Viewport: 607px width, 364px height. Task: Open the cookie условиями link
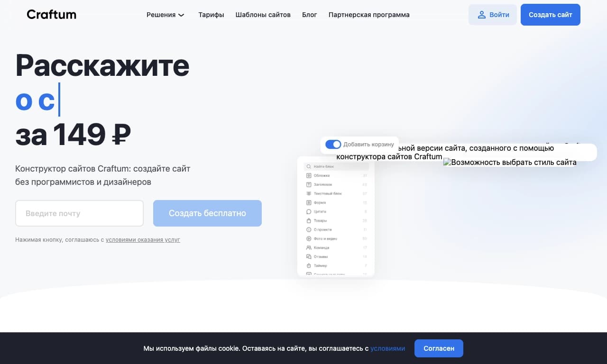pos(388,348)
